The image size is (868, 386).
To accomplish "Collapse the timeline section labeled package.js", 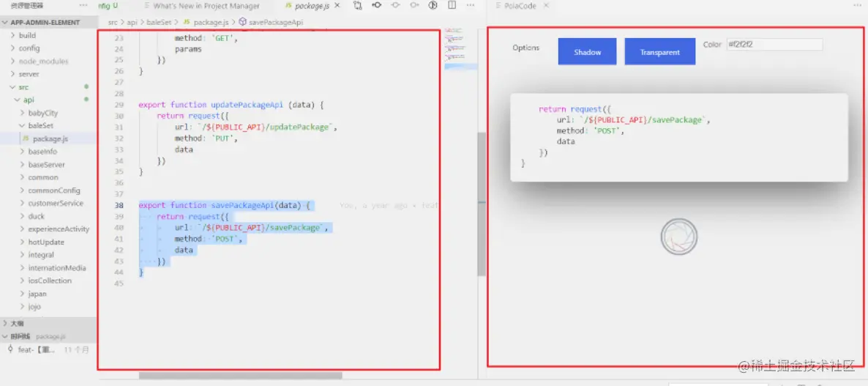I will pos(48,336).
